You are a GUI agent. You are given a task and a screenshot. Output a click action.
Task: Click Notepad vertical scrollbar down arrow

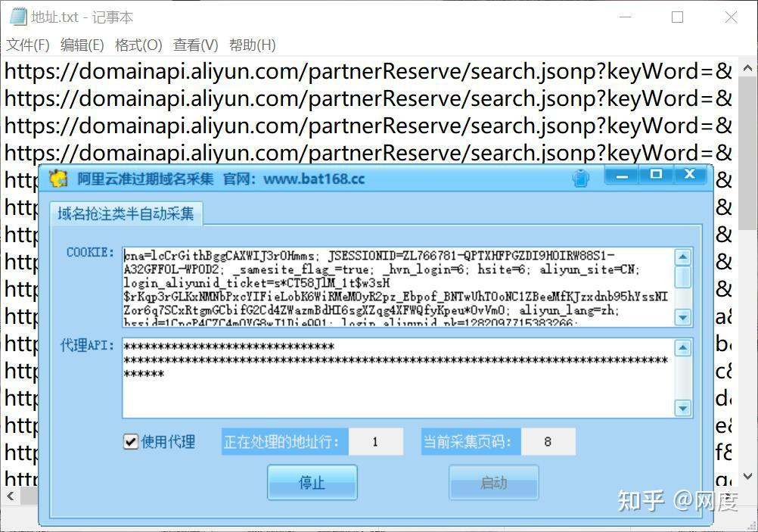pyautogui.click(x=747, y=476)
